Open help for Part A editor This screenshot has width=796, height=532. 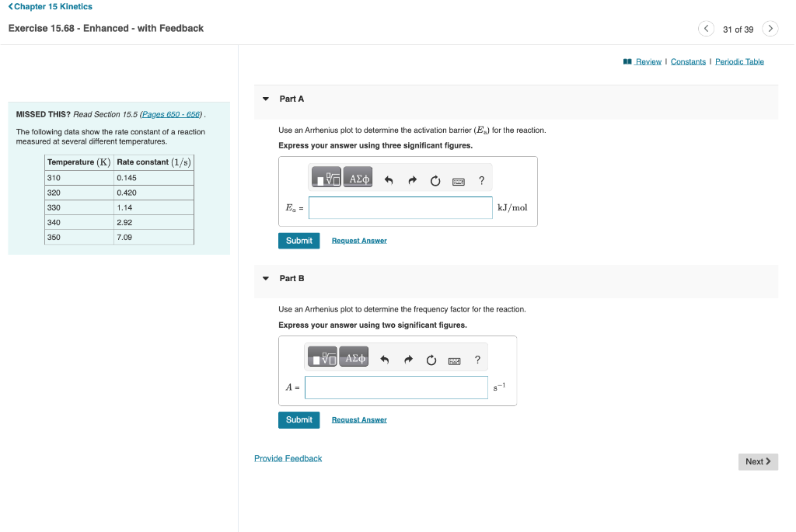tap(481, 180)
